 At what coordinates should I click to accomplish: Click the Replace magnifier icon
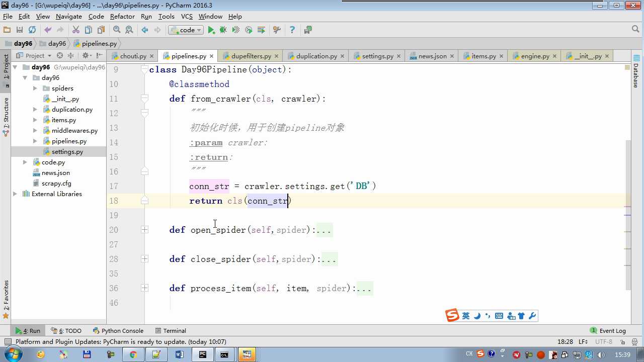[x=129, y=30]
